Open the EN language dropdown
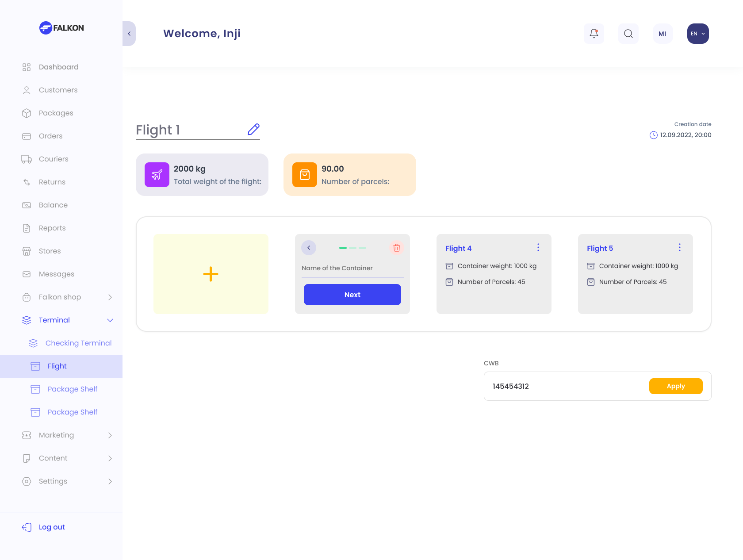 [697, 34]
